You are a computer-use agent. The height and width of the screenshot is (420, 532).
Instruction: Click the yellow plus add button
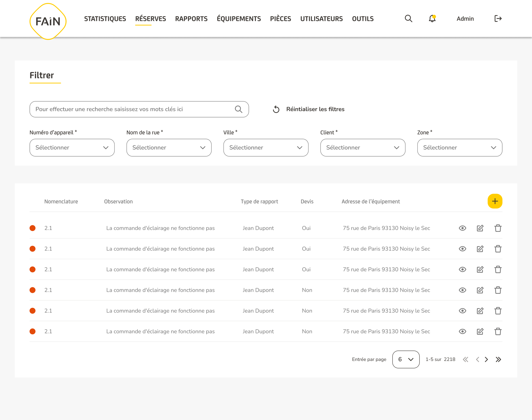pos(495,201)
